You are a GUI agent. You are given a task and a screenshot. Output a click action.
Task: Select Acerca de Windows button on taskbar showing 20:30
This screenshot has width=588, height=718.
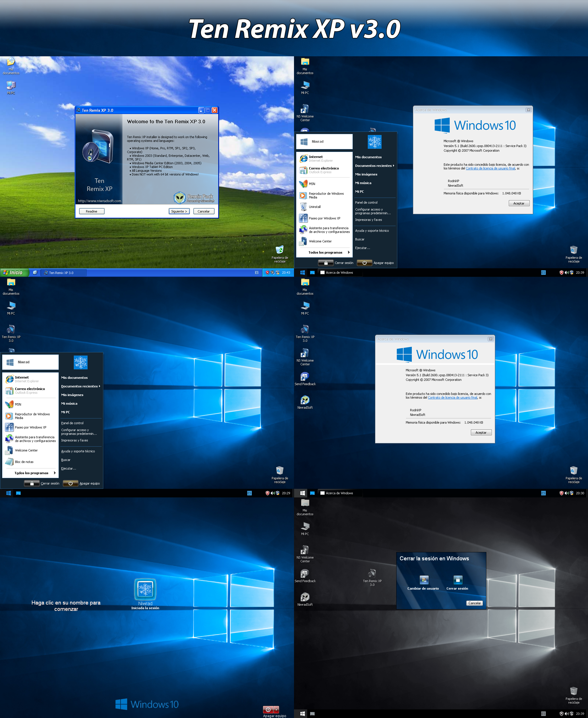pos(340,493)
